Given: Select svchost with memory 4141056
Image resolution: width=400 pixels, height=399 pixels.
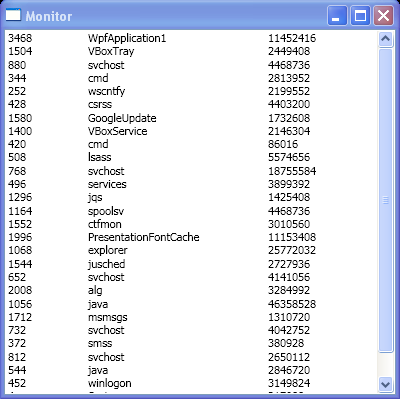Looking at the screenshot, I should pos(106,277).
